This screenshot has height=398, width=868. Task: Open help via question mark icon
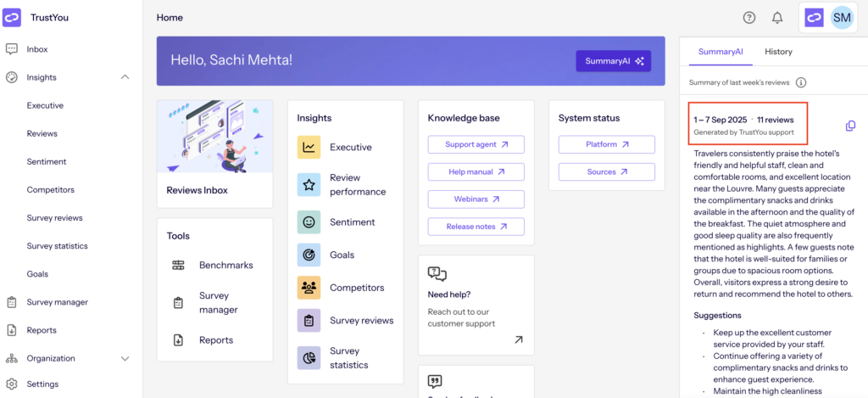(x=749, y=18)
